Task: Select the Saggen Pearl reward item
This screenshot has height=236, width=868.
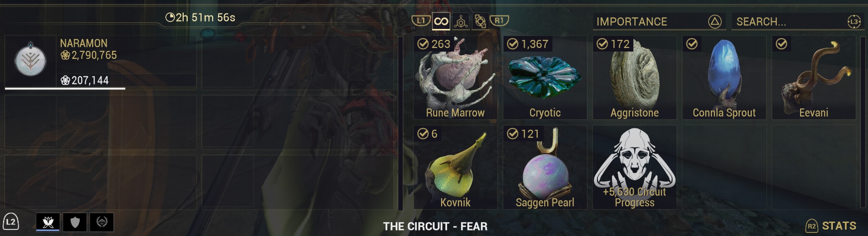Action: (x=545, y=167)
